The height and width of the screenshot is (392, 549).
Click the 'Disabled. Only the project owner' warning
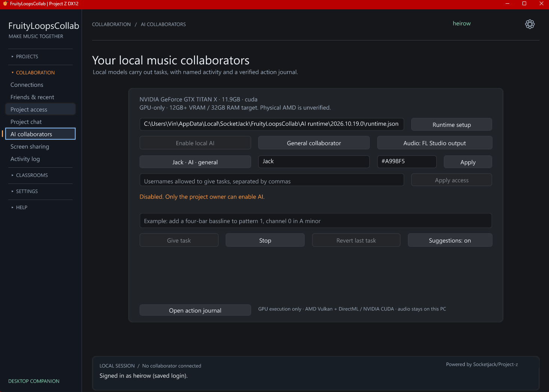click(x=202, y=197)
